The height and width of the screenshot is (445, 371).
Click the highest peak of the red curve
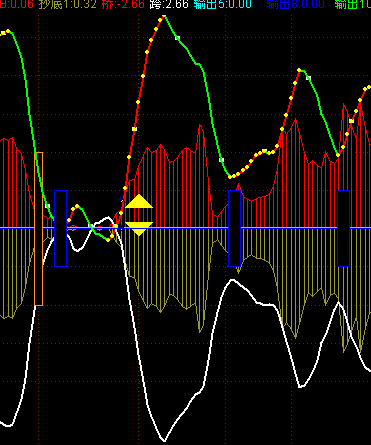164,16
